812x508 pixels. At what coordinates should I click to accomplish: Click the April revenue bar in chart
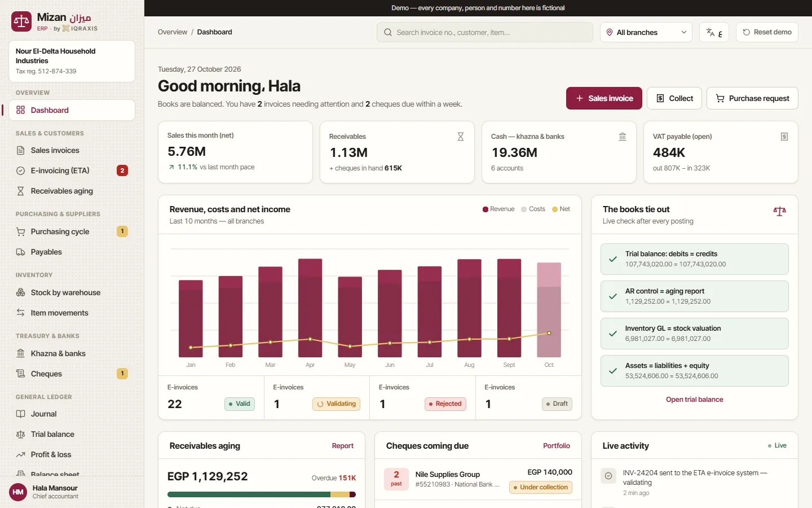310,308
